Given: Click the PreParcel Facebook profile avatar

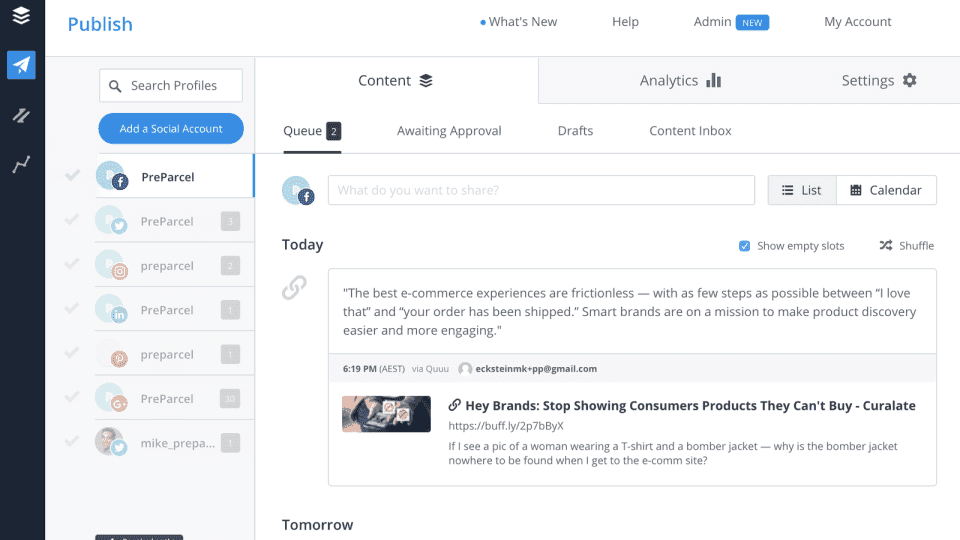Looking at the screenshot, I should pos(112,176).
